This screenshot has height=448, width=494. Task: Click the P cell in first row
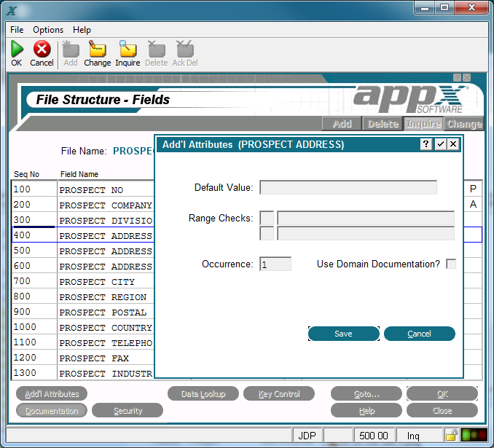473,189
